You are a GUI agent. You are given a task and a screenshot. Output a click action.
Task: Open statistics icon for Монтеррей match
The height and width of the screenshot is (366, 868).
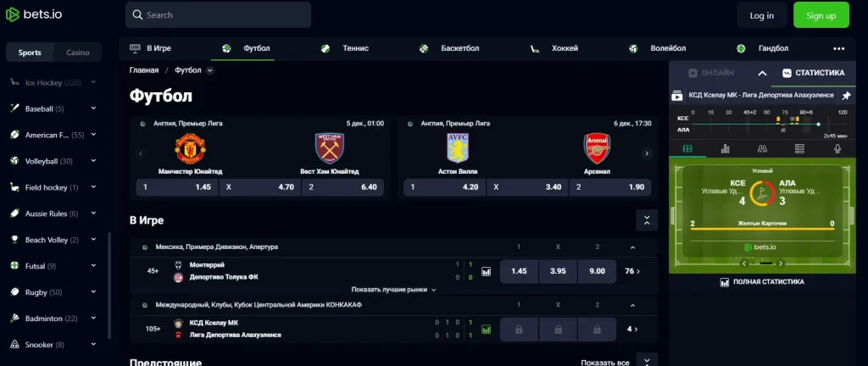point(486,271)
